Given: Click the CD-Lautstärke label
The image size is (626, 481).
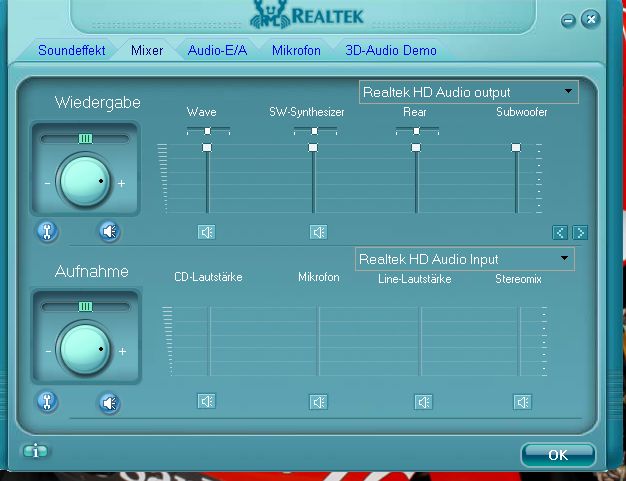Looking at the screenshot, I should (208, 277).
